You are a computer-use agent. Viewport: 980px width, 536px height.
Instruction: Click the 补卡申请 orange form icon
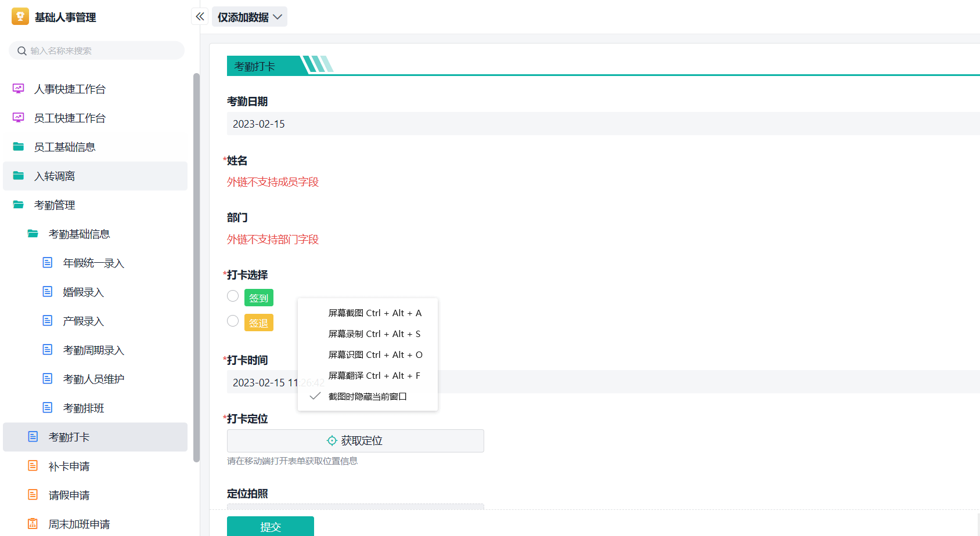(x=33, y=466)
